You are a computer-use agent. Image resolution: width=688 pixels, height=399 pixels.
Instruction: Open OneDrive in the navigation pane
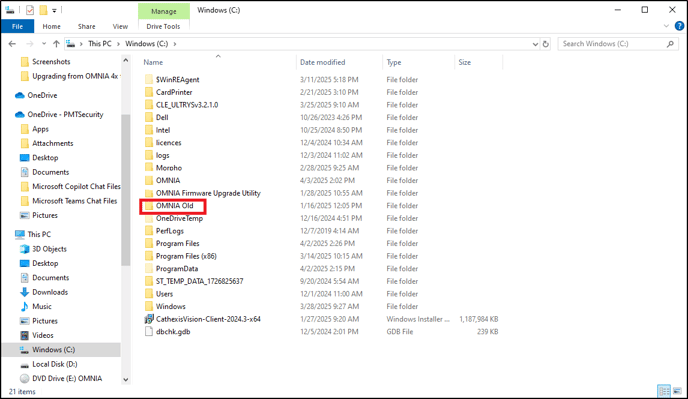click(x=42, y=95)
